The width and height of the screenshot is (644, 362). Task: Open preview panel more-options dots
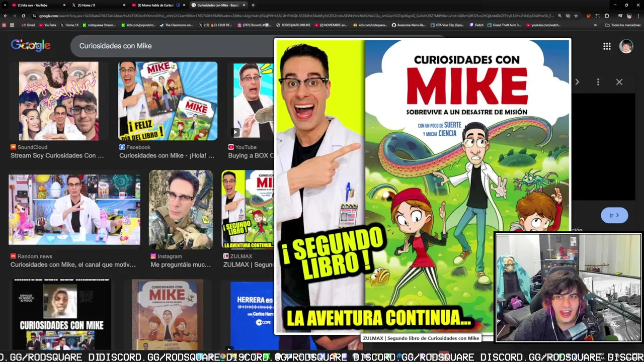click(598, 82)
